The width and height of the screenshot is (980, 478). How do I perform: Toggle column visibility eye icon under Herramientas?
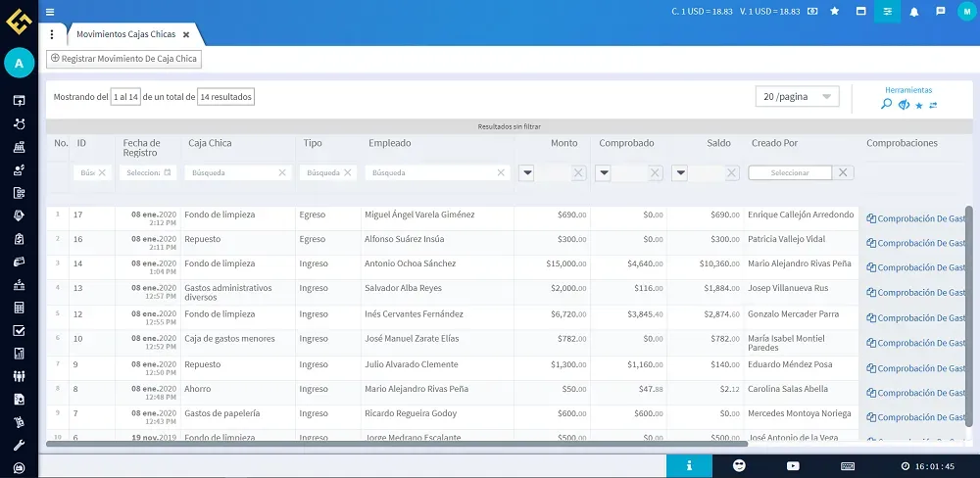(x=905, y=105)
